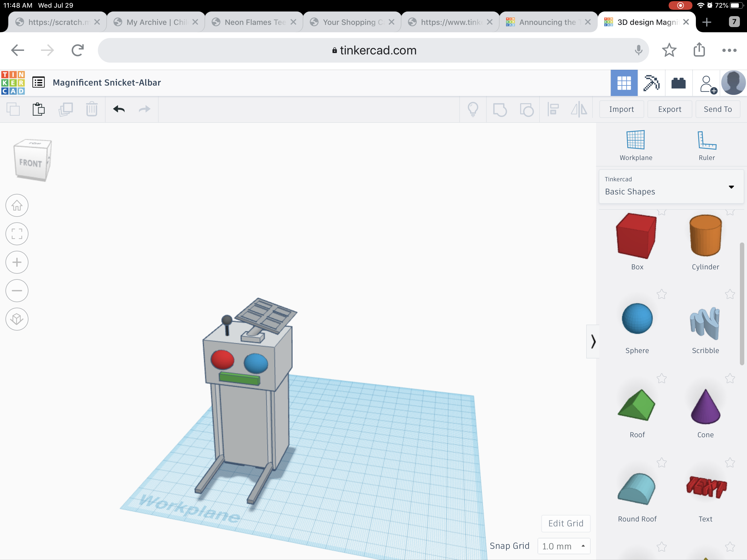Select the Workplane tool

635,145
